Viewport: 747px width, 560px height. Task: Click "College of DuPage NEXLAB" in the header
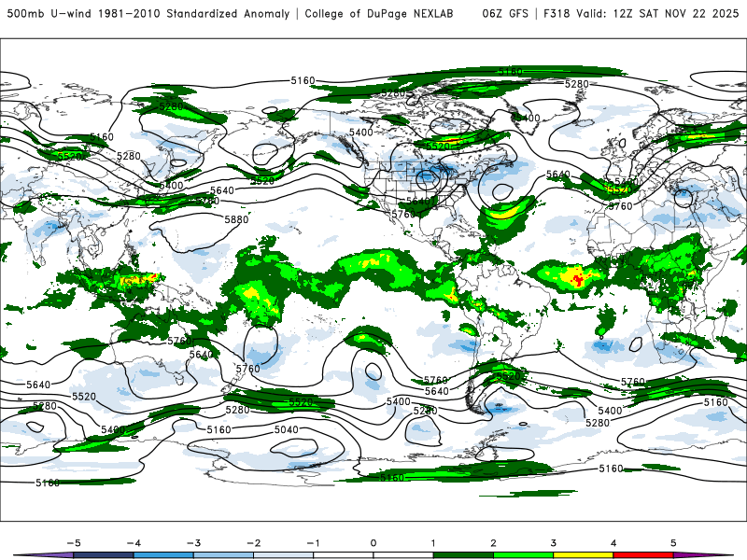click(379, 13)
